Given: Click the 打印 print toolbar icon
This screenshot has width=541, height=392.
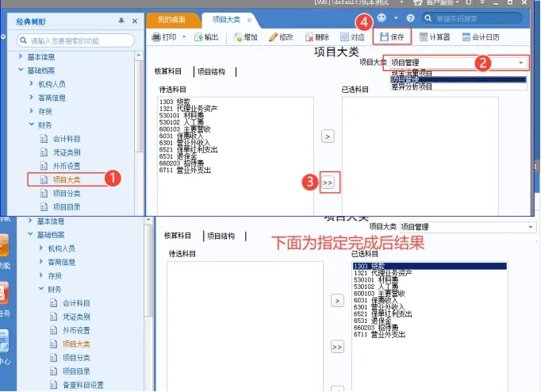Looking at the screenshot, I should click(x=156, y=37).
